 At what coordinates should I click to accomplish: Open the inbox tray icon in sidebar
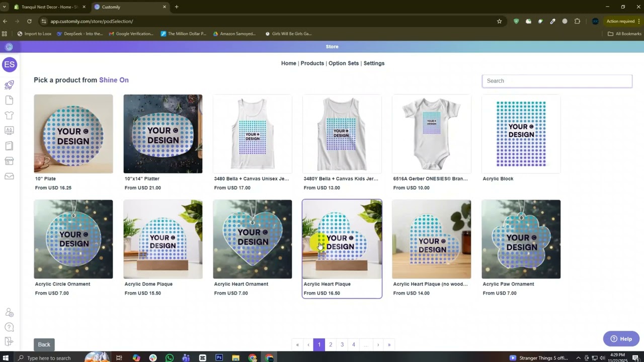pos(9,176)
